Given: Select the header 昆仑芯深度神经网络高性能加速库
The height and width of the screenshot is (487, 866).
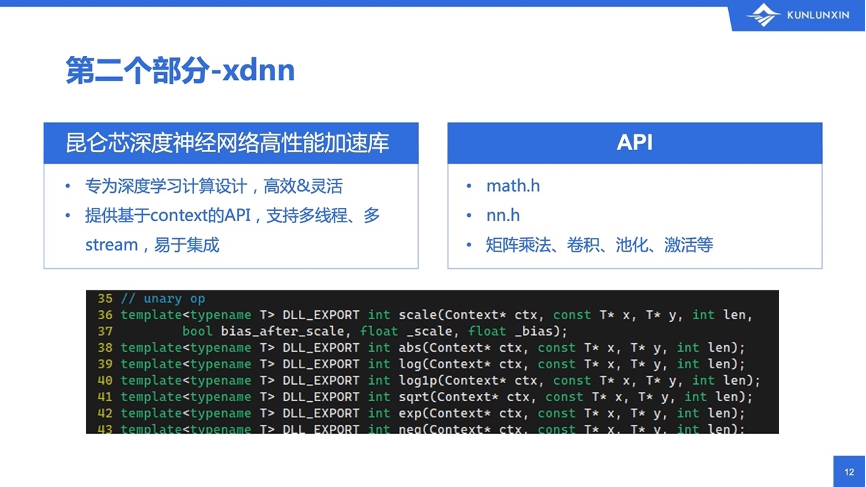Looking at the screenshot, I should (231, 143).
